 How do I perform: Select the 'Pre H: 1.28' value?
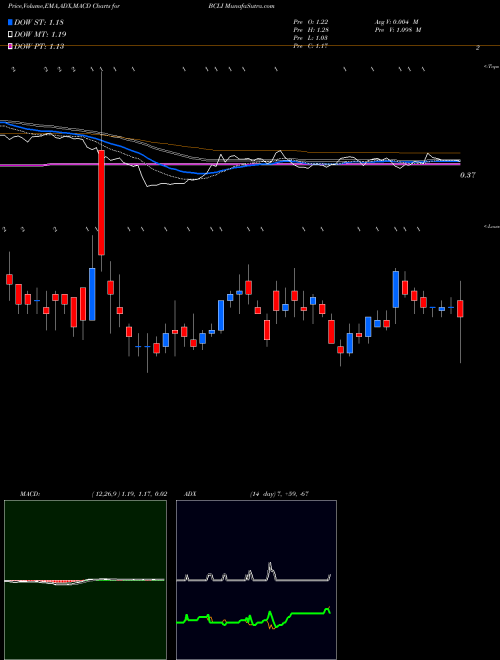(311, 30)
